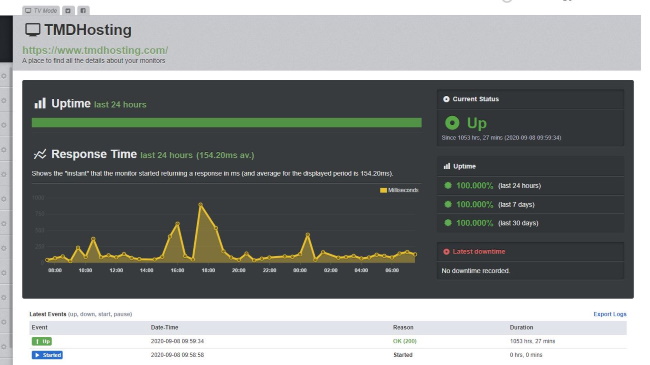Share the monitor via the Twitter icon
Screen dimensions: 650x365
point(68,10)
